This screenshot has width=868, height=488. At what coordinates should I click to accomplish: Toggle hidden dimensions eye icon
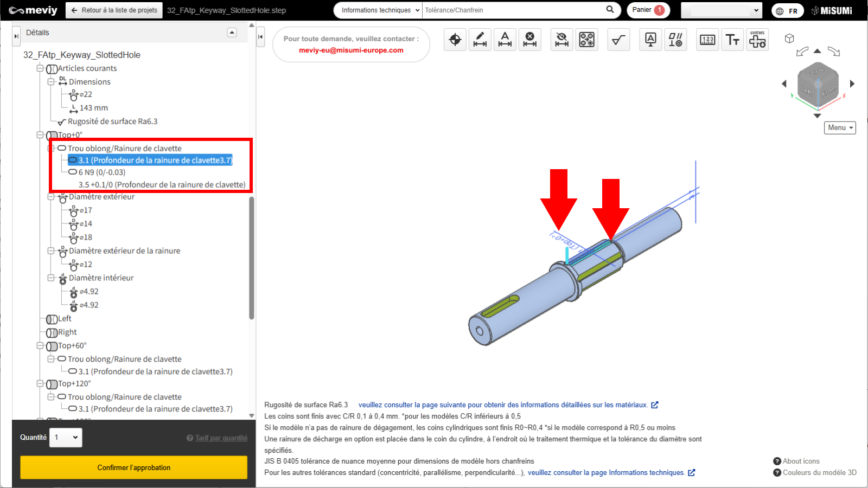(562, 40)
